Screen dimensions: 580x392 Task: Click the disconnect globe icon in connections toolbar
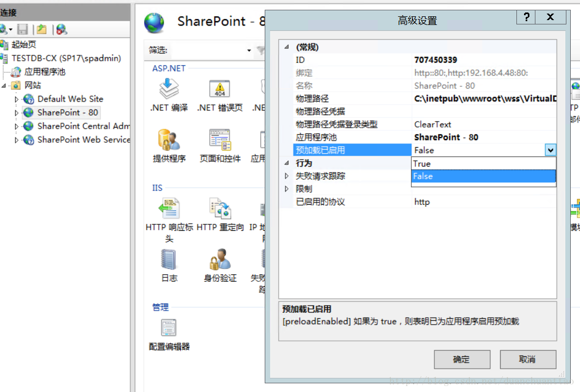click(61, 29)
